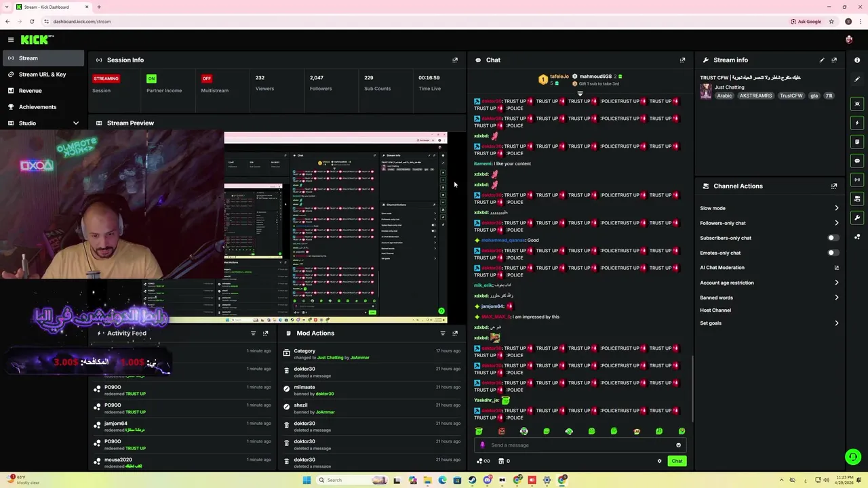Click the first green emote below chat
Image resolution: width=868 pixels, height=488 pixels.
[479, 431]
